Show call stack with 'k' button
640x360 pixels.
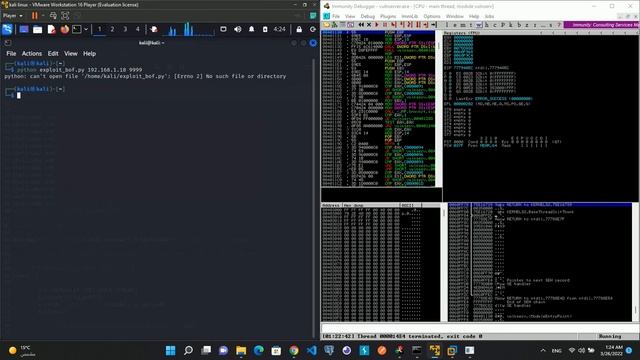pyautogui.click(x=511, y=25)
